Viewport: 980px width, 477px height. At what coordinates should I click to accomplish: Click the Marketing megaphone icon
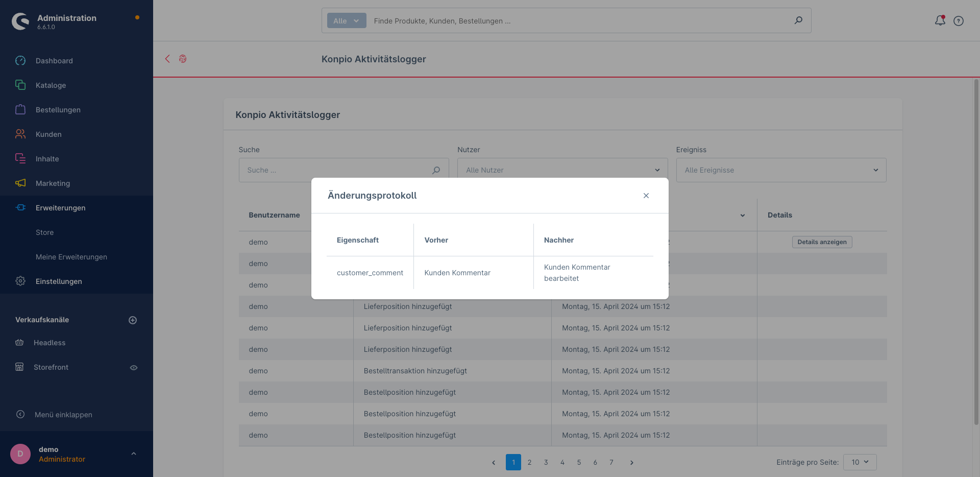click(20, 183)
